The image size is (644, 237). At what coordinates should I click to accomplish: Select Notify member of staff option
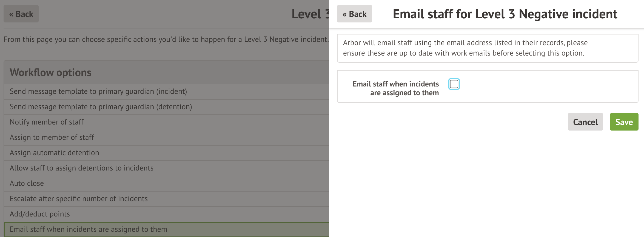pyautogui.click(x=47, y=122)
